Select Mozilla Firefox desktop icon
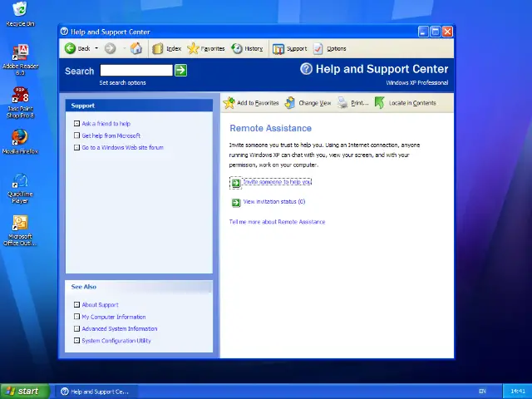Viewport: 532px width, 399px height. point(20,142)
